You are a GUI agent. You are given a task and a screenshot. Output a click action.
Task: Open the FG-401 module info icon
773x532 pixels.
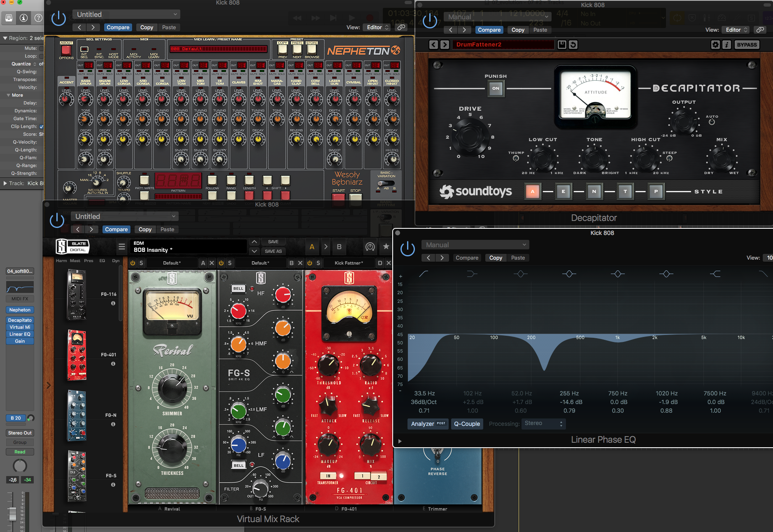point(113,364)
